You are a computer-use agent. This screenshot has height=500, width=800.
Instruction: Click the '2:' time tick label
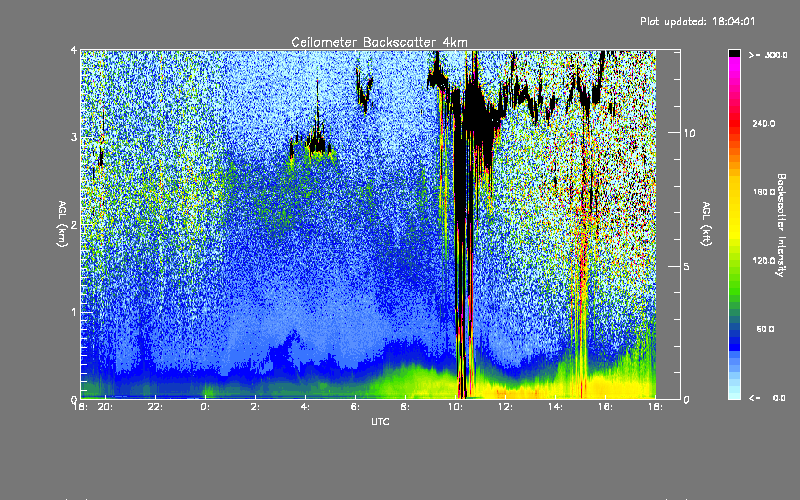coord(255,407)
